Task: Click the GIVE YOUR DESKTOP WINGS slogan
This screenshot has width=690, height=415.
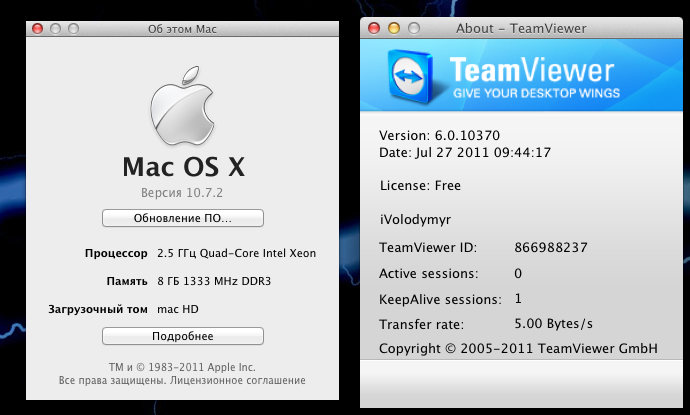Action: [x=536, y=93]
